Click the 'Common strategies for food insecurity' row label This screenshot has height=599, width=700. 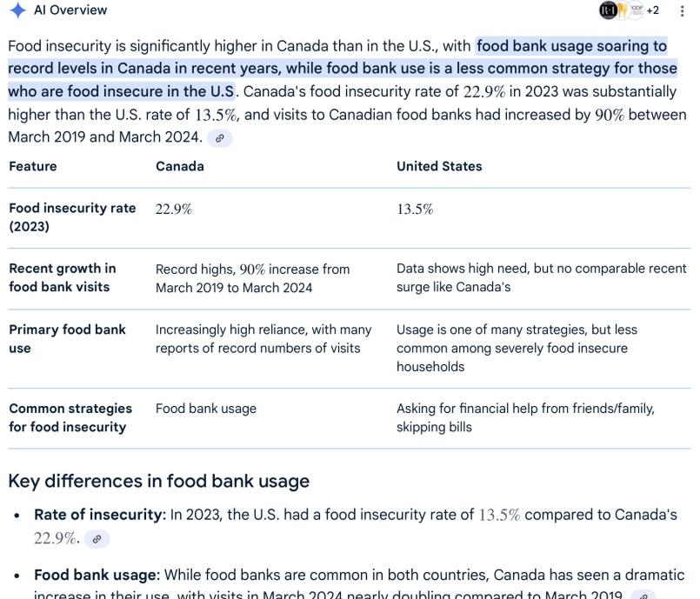coord(70,417)
